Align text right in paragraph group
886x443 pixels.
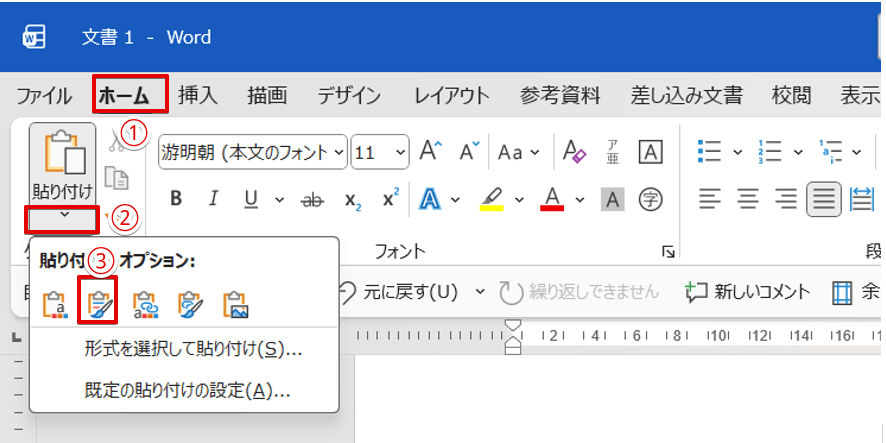(786, 199)
